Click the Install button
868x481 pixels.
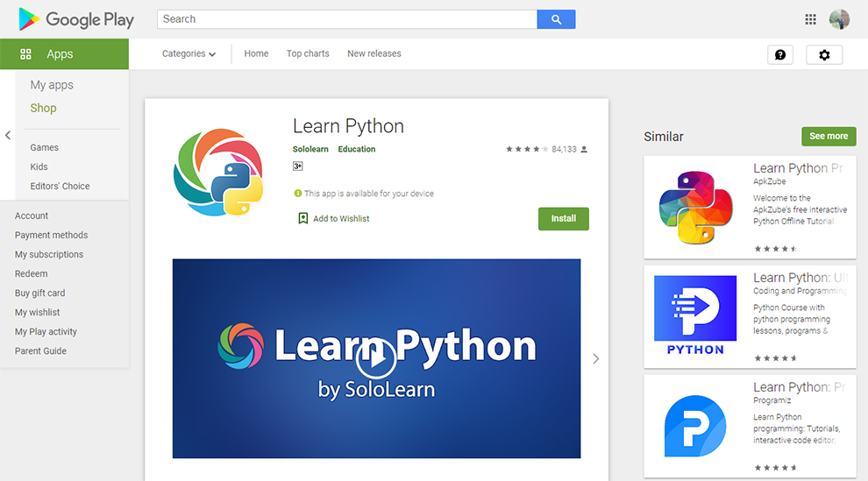tap(564, 219)
